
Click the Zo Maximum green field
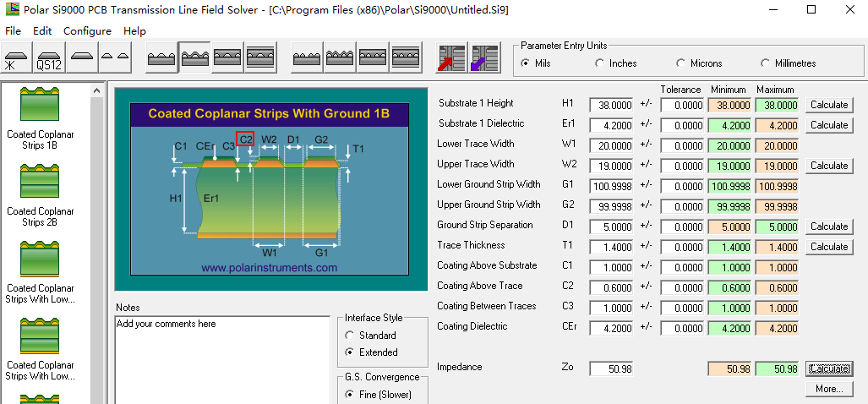pyautogui.click(x=777, y=369)
